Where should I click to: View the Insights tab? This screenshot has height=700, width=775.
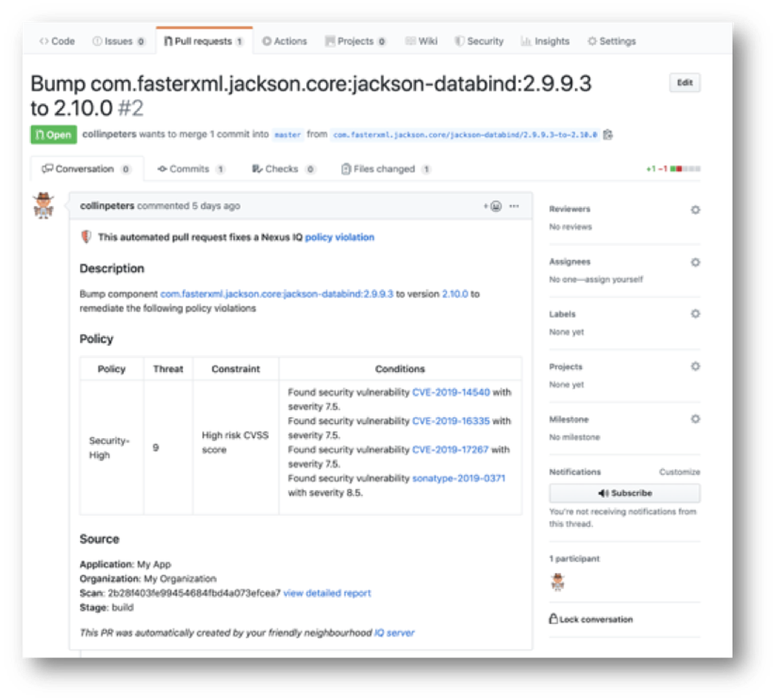pyautogui.click(x=545, y=41)
